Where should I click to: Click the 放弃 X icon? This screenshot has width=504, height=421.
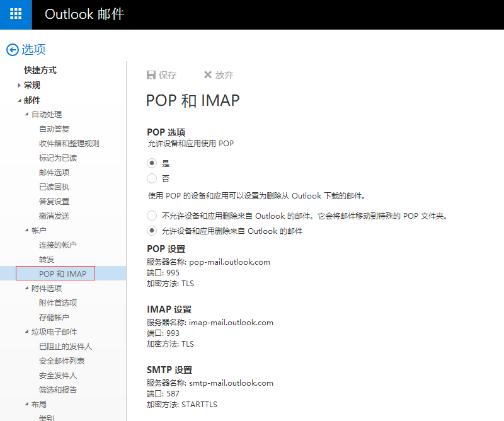tap(208, 74)
